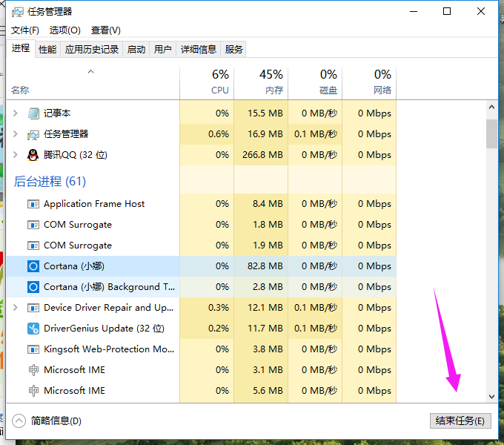Collapse to 简略信息 view using arrow
Screen dimensions: 504x445
19,421
